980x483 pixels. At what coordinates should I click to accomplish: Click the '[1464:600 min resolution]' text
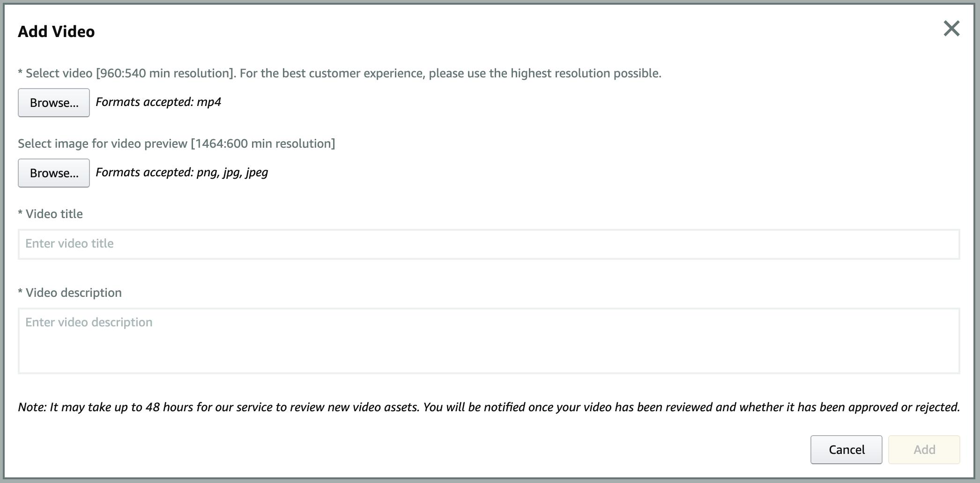pyautogui.click(x=263, y=143)
